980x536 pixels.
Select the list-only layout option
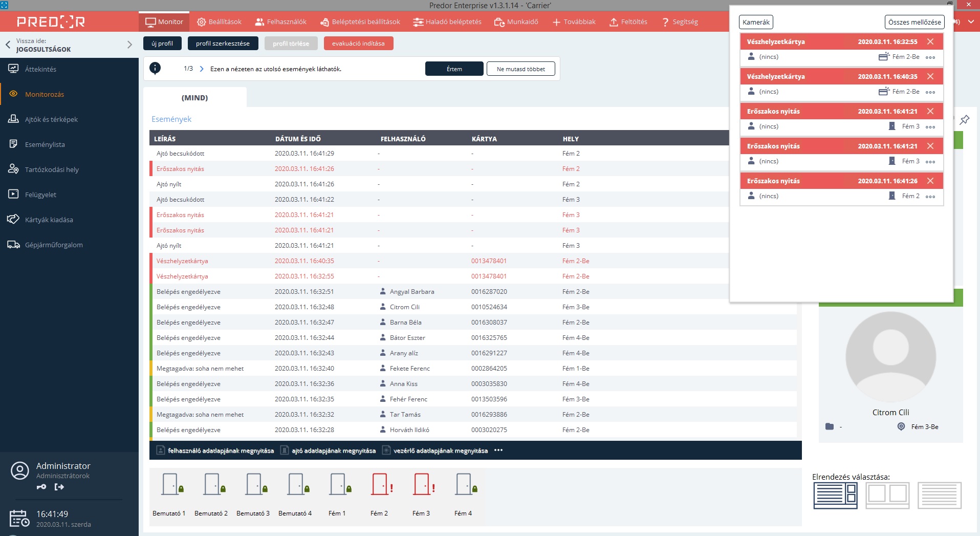pos(940,495)
